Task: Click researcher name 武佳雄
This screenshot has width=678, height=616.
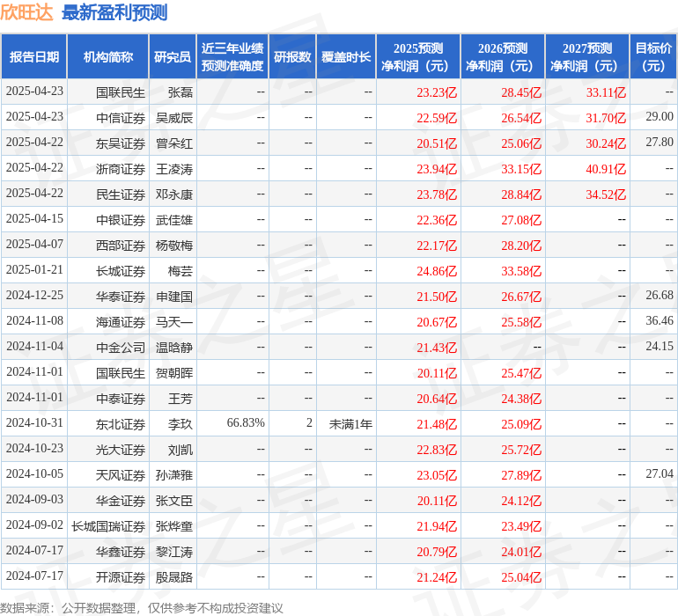Action: point(174,220)
